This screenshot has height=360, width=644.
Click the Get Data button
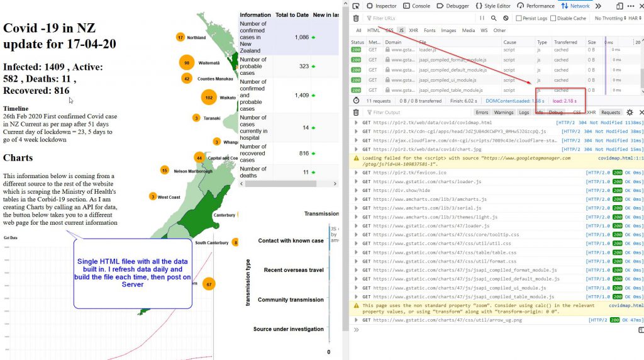click(x=11, y=238)
